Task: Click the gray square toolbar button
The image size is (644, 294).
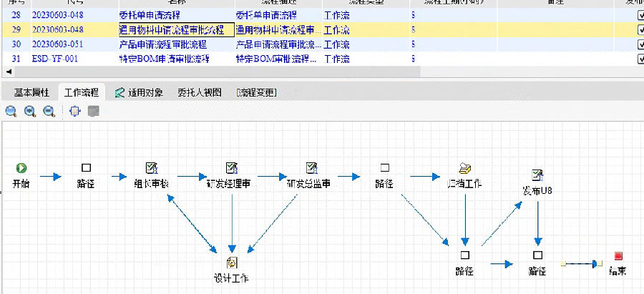Action: pyautogui.click(x=94, y=112)
